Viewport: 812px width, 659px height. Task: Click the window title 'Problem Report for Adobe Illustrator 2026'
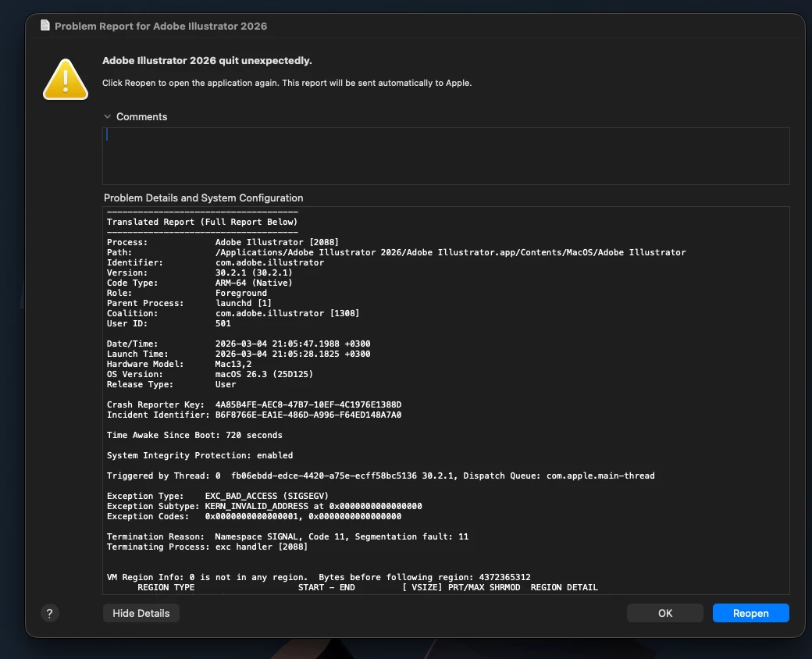[161, 26]
